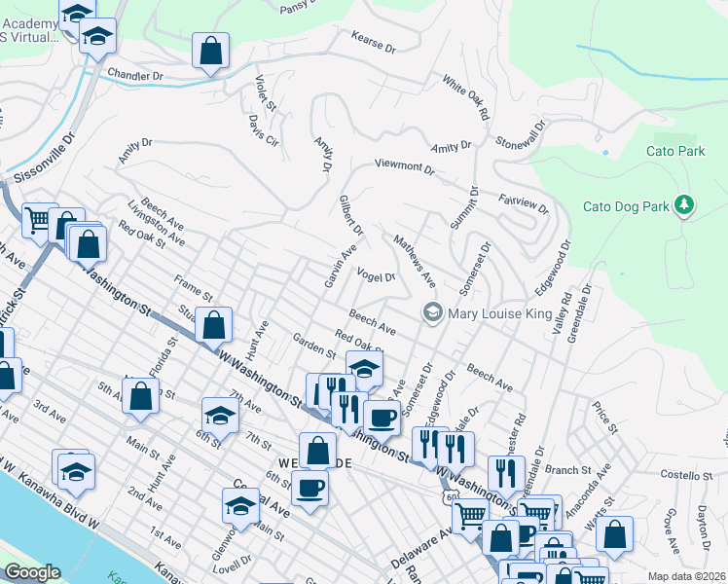Viewport: 728px width, 584px height.
Task: Open shopping bag marker near Grove Ave
Action: tap(614, 536)
